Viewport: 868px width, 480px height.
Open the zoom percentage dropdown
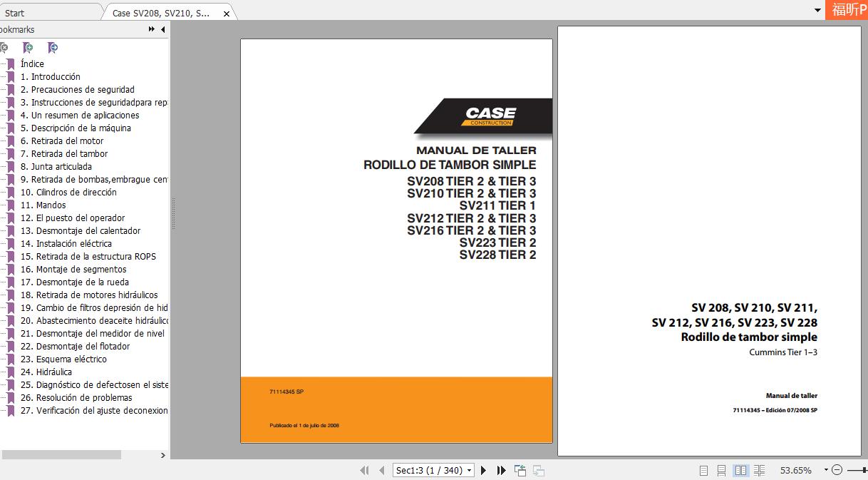[826, 471]
